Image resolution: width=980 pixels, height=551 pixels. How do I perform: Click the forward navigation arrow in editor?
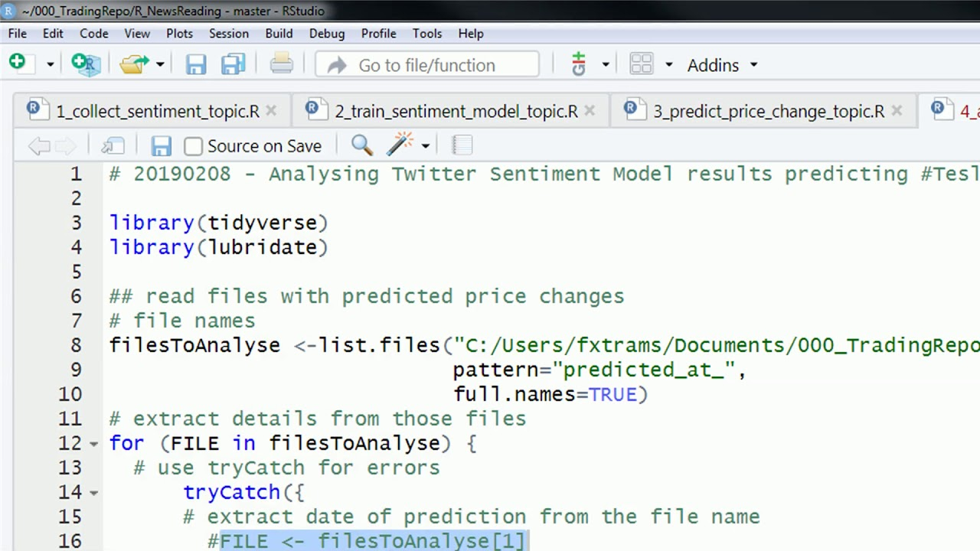point(66,145)
